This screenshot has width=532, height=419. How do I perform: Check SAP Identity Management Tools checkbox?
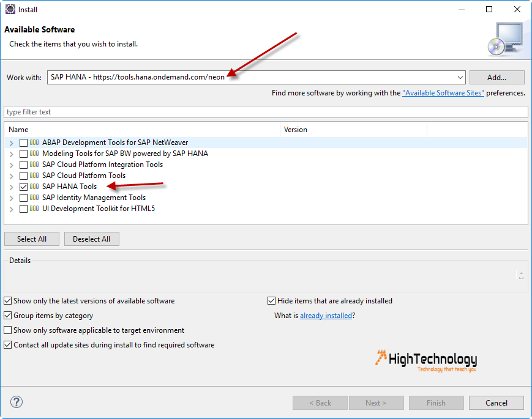click(23, 198)
